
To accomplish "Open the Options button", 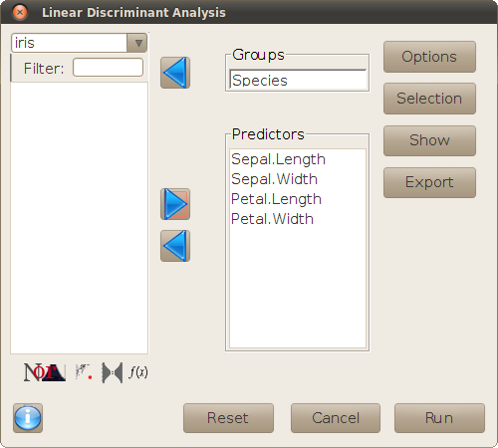I will coord(429,57).
